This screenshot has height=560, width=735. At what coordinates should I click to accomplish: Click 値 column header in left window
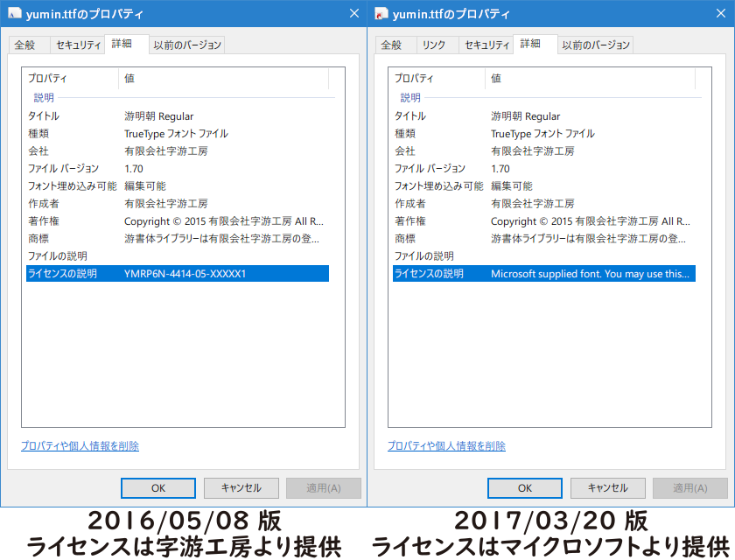click(x=224, y=78)
